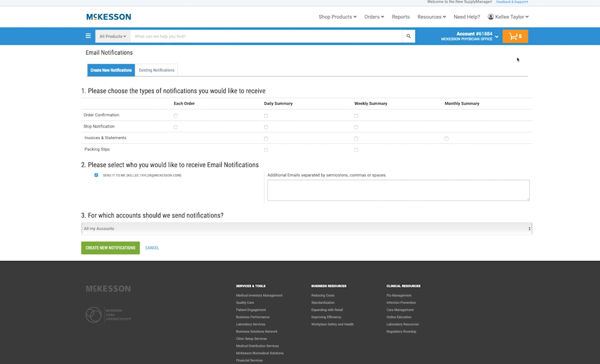The height and width of the screenshot is (364, 600).
Task: Expand the Orders menu
Action: 374,17
